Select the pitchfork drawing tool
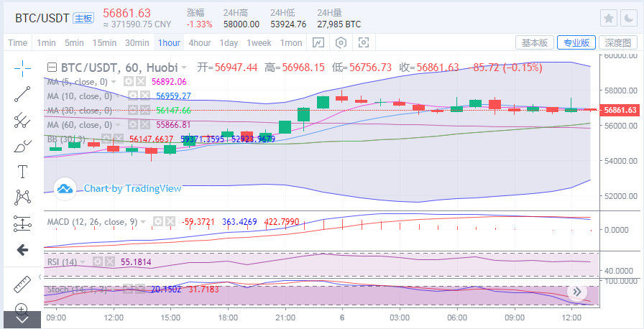644x329 pixels. tap(22, 120)
